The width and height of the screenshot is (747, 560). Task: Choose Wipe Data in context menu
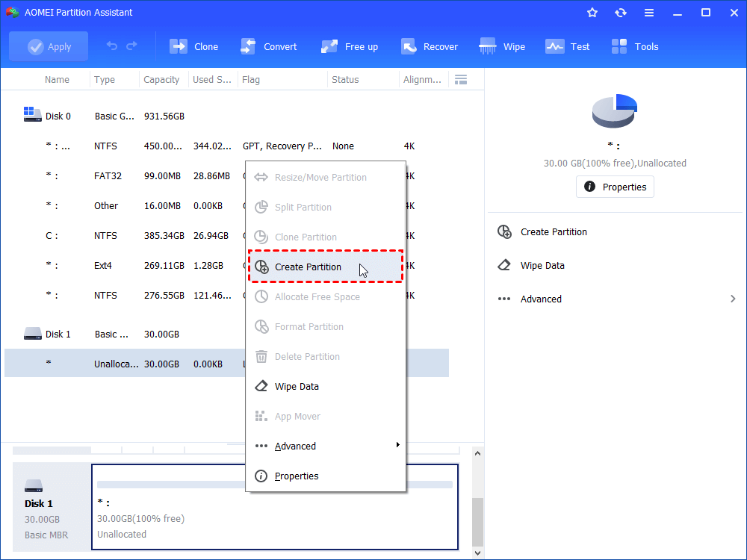point(326,386)
